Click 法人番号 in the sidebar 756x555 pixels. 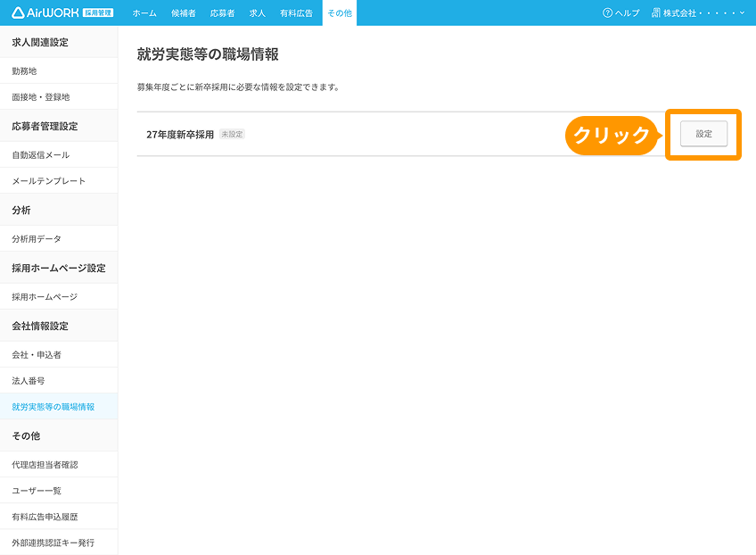tap(29, 381)
